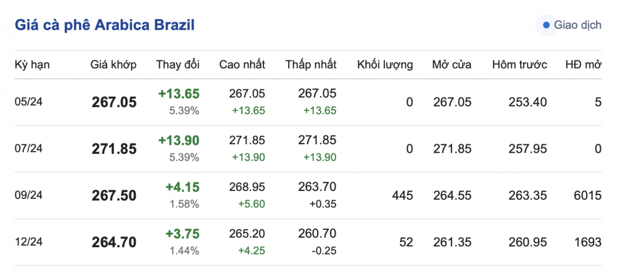Click the blue Giao dịch status dot
Image resolution: width=644 pixels, height=276 pixels.
[x=545, y=25]
